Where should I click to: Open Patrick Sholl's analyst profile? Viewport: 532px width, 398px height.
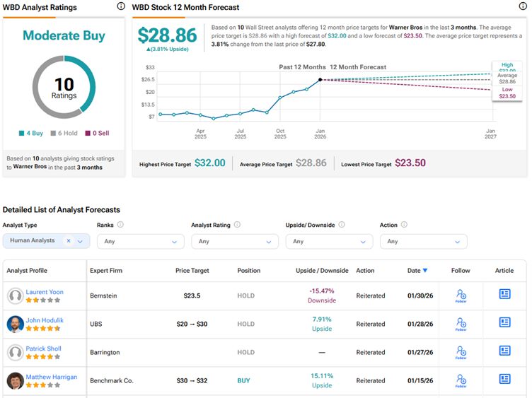point(42,348)
